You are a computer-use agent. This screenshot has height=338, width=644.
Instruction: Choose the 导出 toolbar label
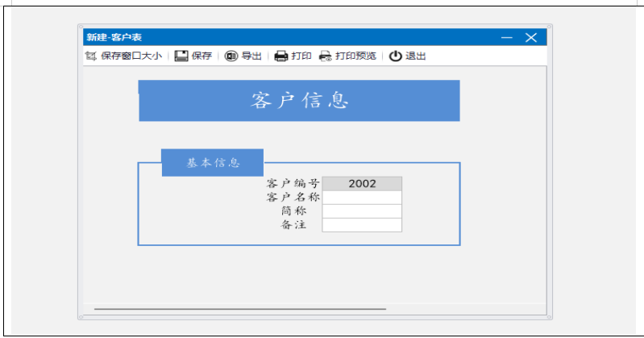point(251,56)
